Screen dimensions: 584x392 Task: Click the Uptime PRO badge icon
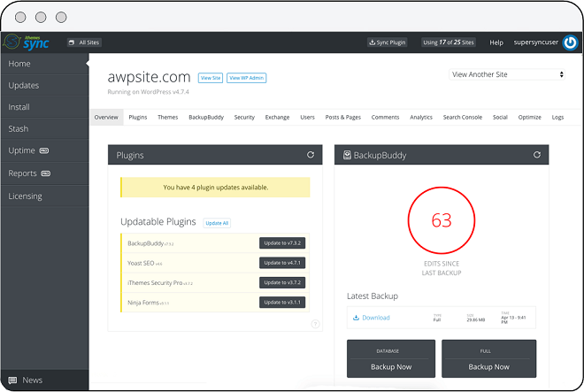click(x=44, y=150)
